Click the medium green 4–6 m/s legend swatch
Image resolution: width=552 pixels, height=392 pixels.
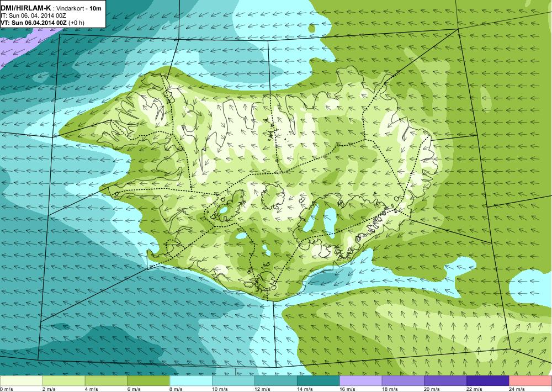107,381
